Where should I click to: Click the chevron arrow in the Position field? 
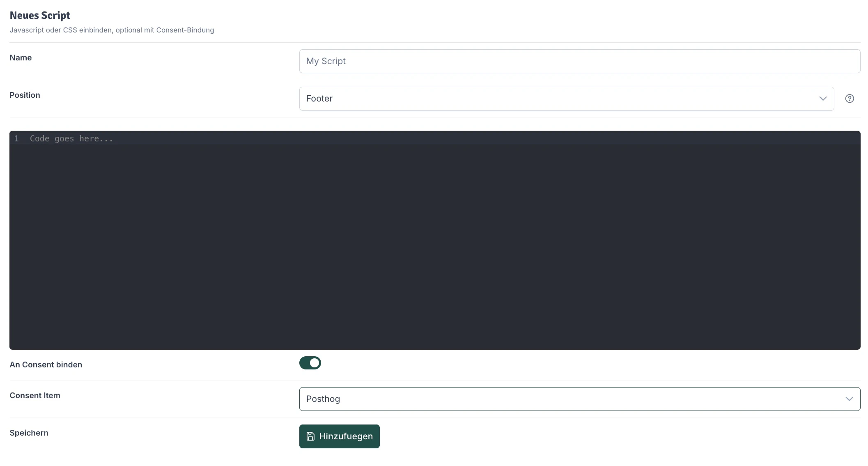[823, 99]
